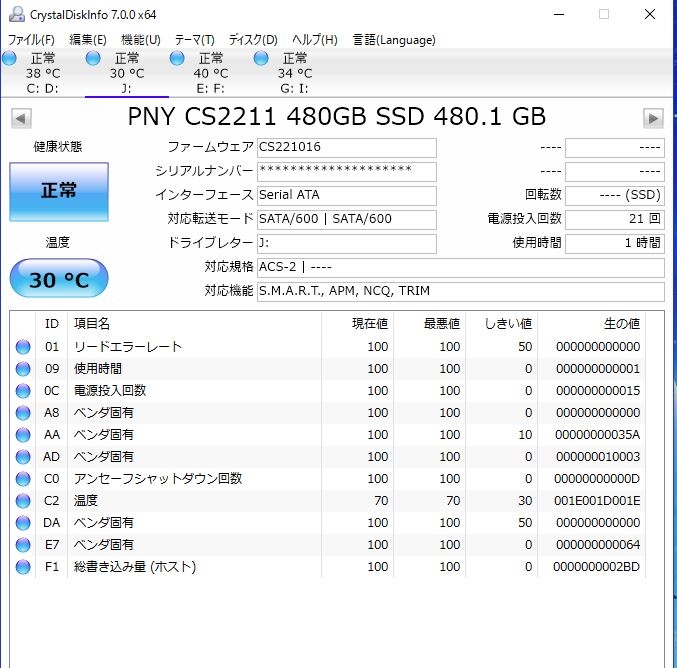
Task: Click the blue status orb above E: F:
Action: click(177, 58)
